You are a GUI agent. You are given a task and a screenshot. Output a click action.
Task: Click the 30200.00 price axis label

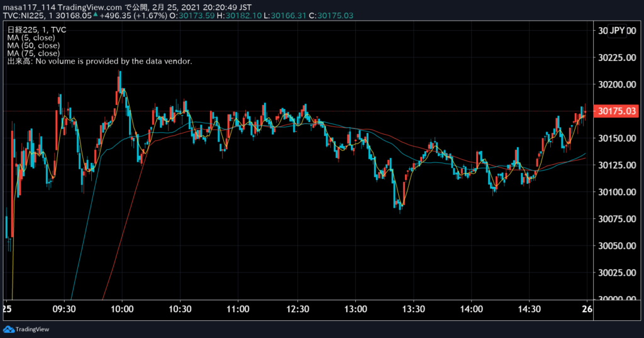click(617, 85)
